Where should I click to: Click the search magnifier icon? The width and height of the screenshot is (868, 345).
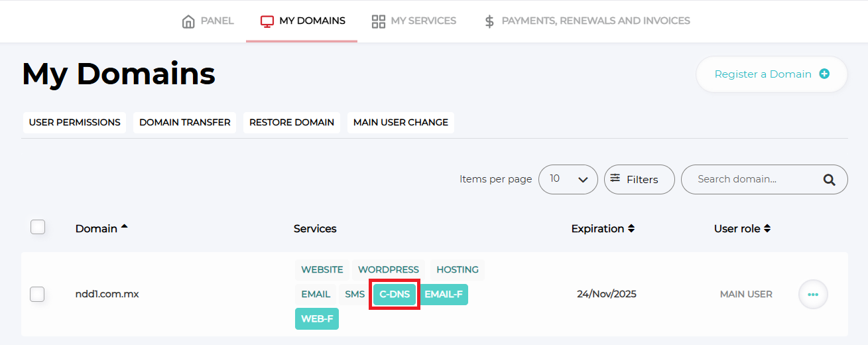(829, 179)
